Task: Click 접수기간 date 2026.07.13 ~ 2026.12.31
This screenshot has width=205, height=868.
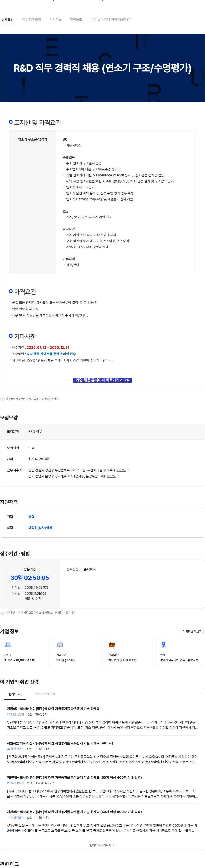Action: point(48,348)
